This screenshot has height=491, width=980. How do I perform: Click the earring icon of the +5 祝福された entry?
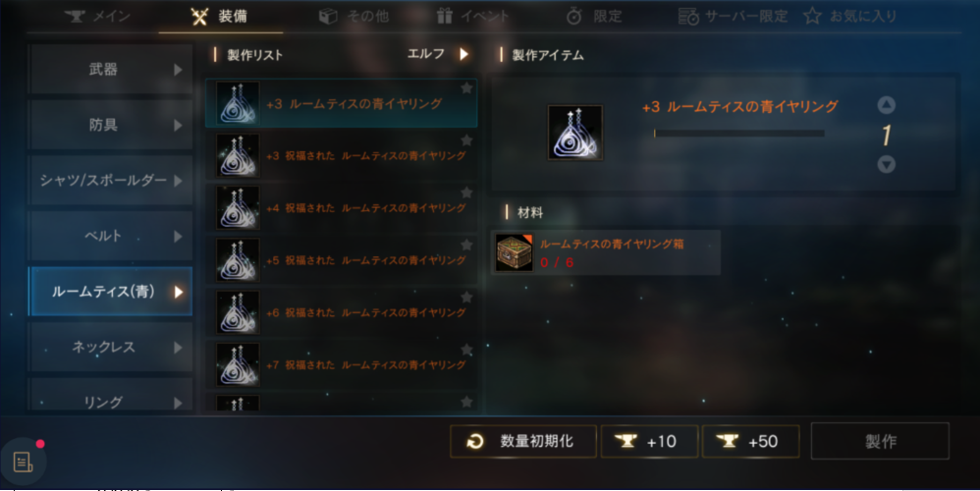pyautogui.click(x=238, y=260)
